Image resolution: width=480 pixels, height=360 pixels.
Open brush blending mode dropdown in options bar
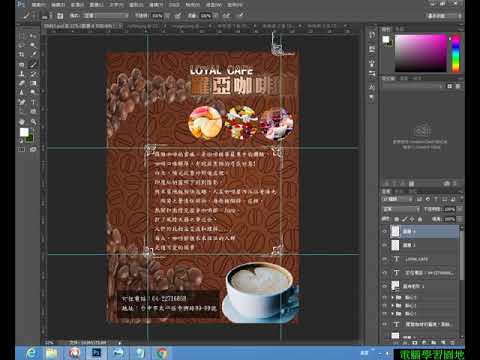[x=105, y=16]
